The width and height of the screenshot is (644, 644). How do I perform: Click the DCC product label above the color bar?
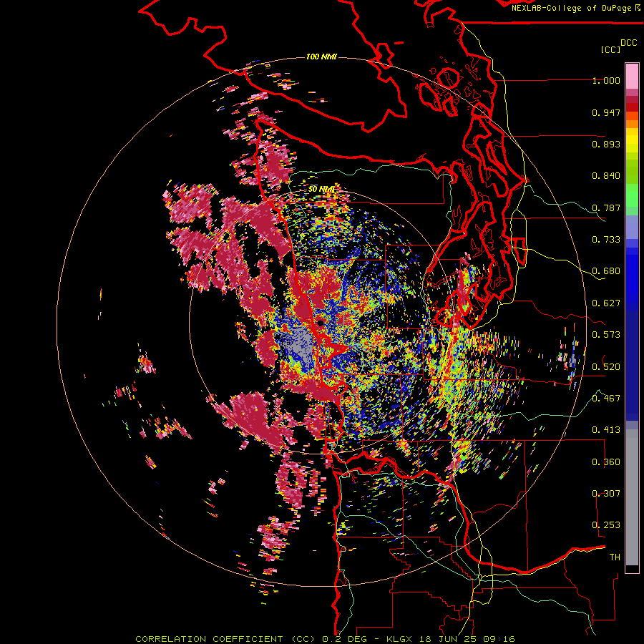coord(628,43)
